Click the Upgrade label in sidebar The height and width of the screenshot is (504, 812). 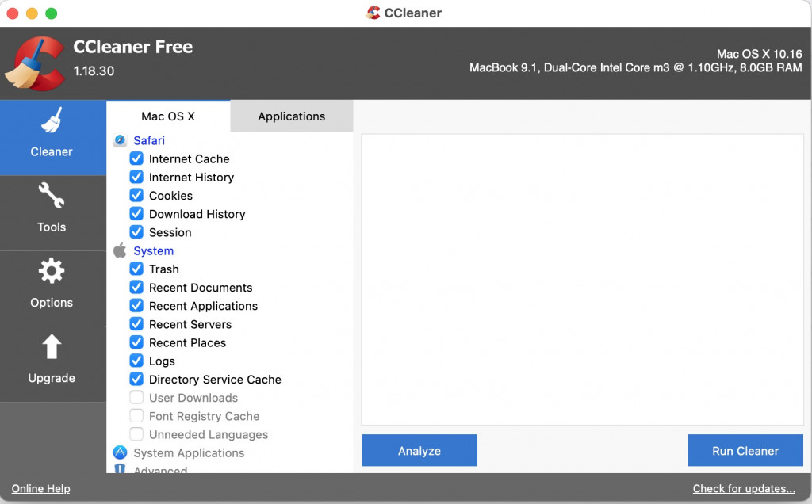pos(52,378)
